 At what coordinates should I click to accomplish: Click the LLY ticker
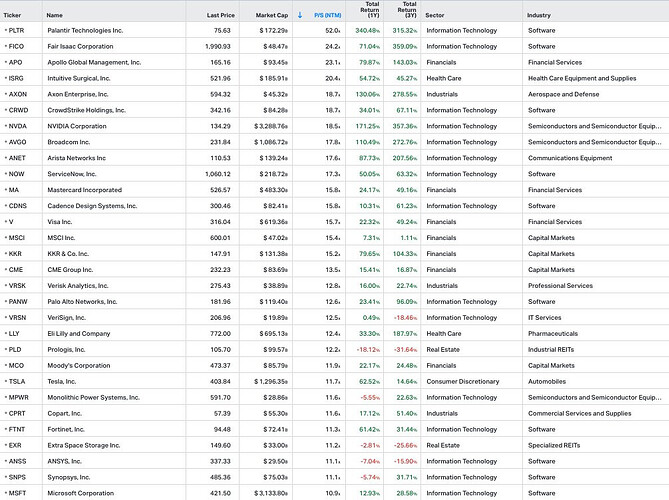(x=14, y=334)
